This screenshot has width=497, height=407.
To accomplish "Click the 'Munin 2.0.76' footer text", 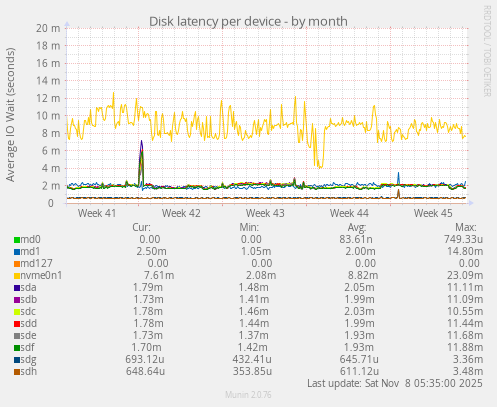I will (248, 395).
